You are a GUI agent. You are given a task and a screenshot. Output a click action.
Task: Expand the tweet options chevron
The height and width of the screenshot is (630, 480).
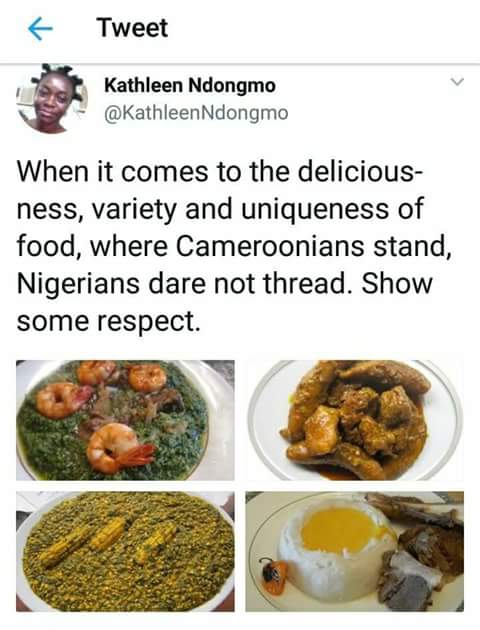(457, 82)
